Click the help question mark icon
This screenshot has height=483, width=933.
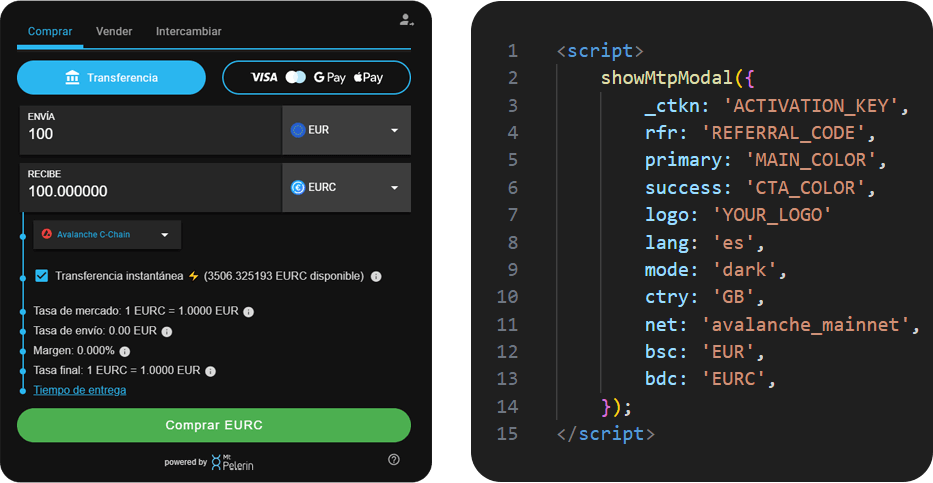(x=394, y=459)
